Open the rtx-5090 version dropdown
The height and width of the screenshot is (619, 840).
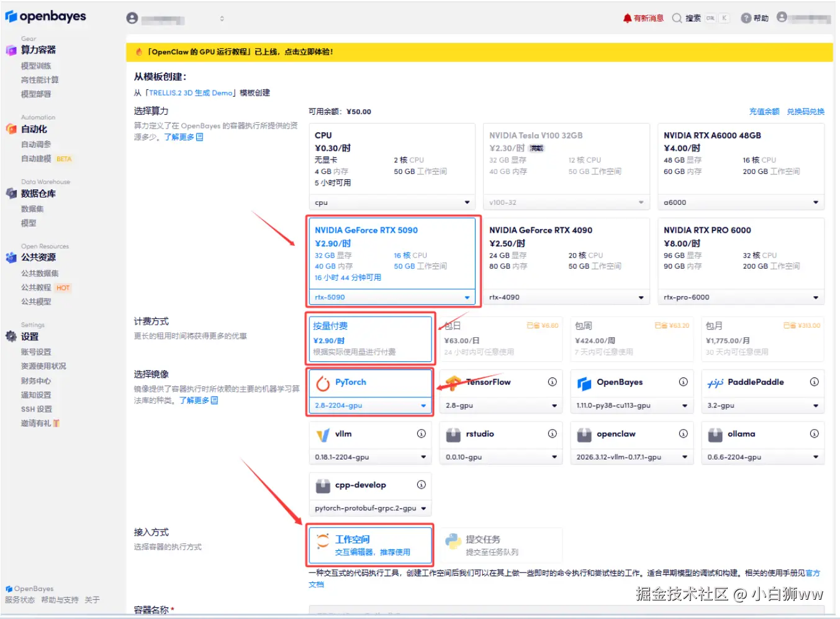392,297
